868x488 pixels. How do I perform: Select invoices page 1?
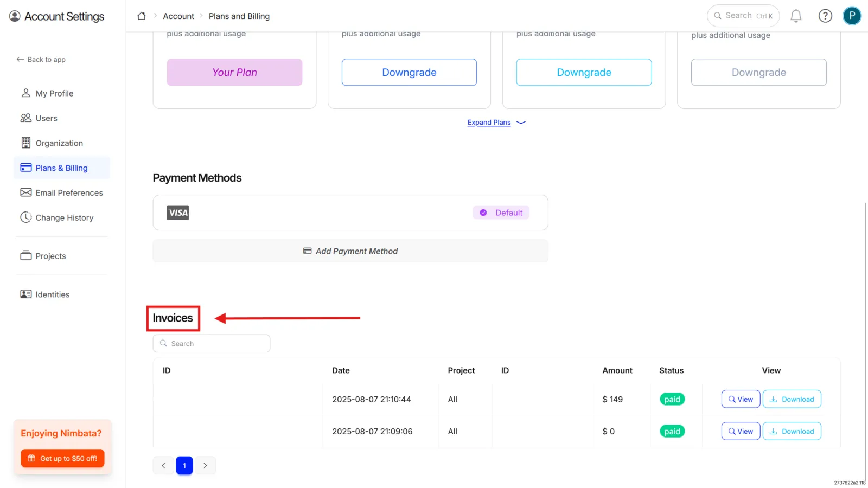184,465
